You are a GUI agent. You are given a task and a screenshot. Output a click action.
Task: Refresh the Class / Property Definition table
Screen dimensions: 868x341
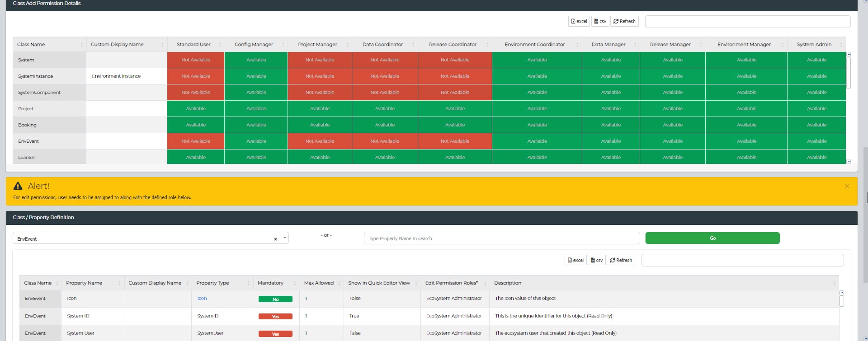click(x=621, y=260)
